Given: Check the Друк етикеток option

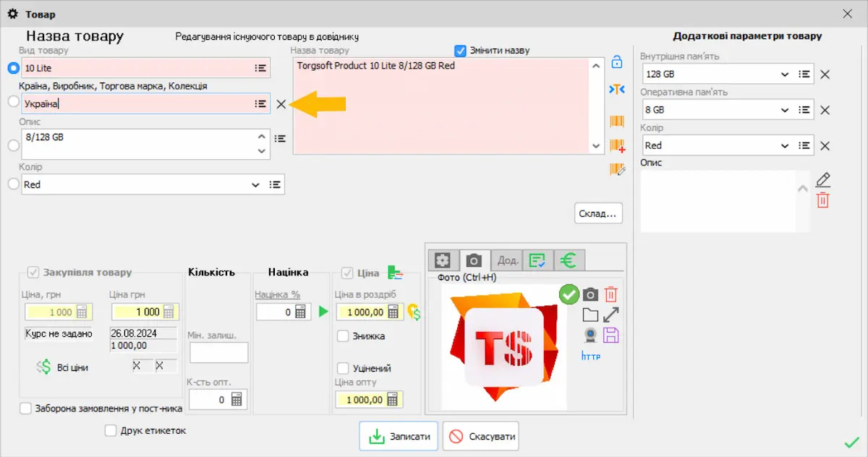Looking at the screenshot, I should coord(111,430).
